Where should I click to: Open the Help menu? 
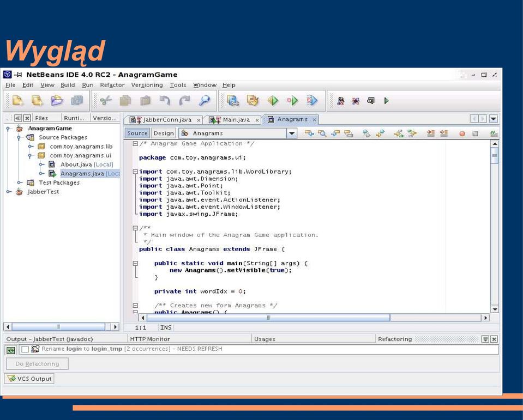pos(229,85)
